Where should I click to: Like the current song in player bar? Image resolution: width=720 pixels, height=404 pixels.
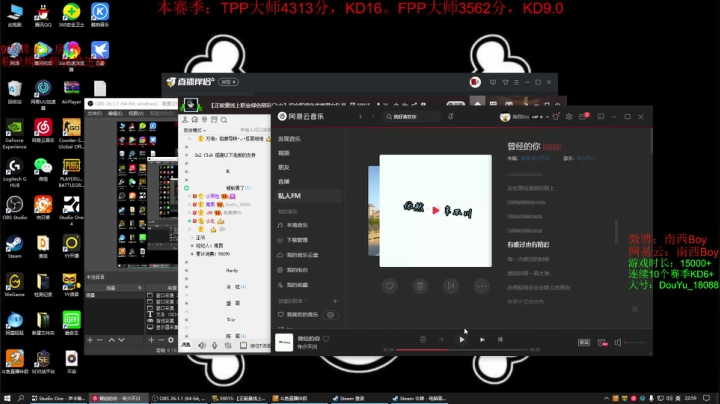pos(326,339)
